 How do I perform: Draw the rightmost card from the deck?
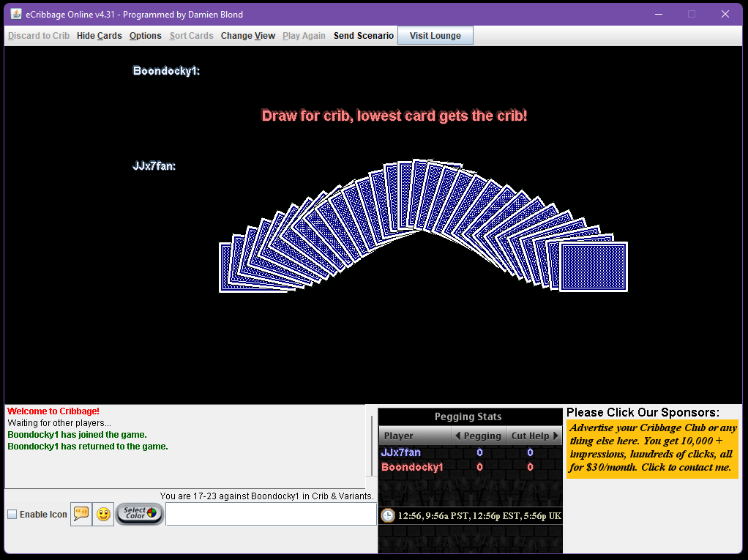594,267
